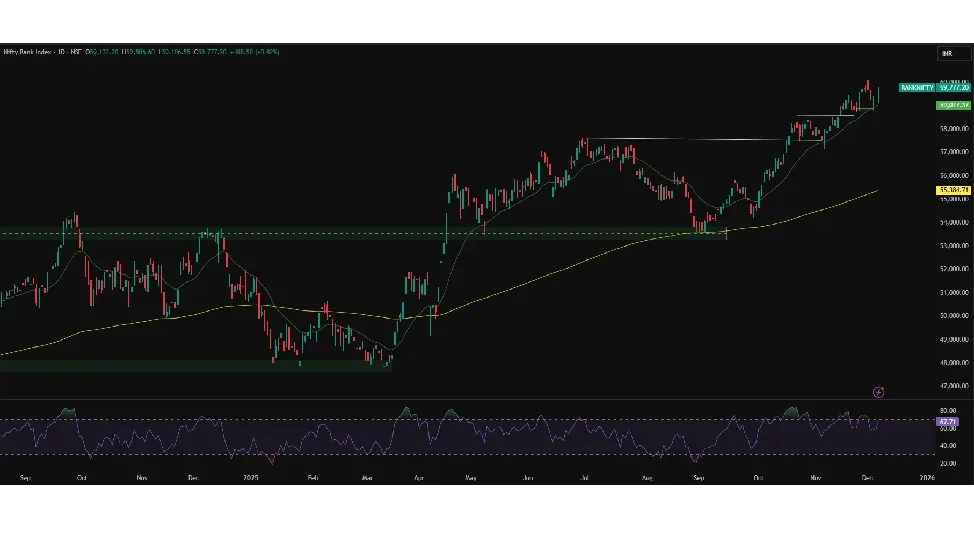Select the dashed green horizontal support line

pyautogui.click(x=300, y=235)
